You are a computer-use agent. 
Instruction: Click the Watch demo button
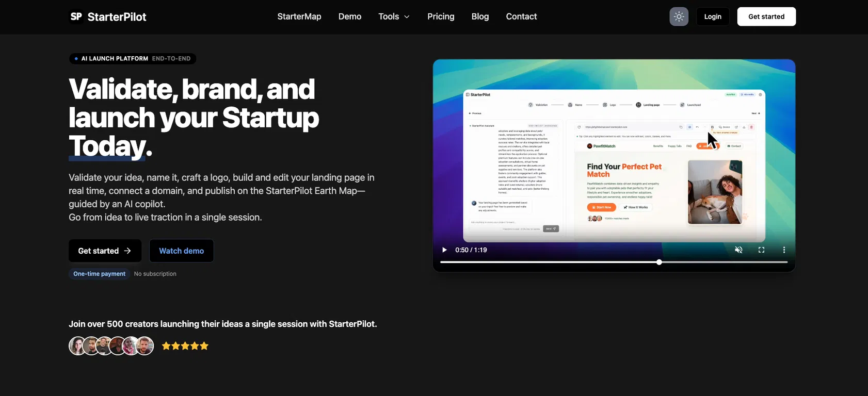click(x=181, y=251)
